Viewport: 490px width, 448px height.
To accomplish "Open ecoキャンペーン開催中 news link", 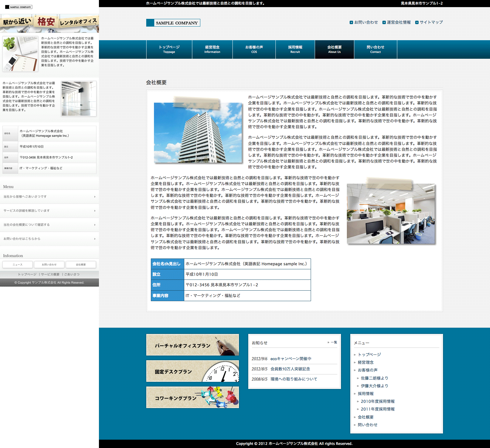I will 291,359.
